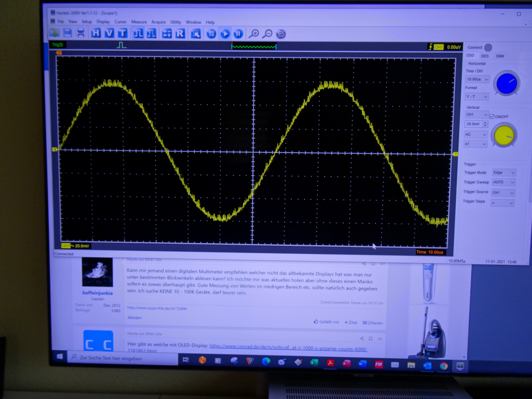Click the Reference R toolbar icon
The image size is (532, 399).
point(180,34)
